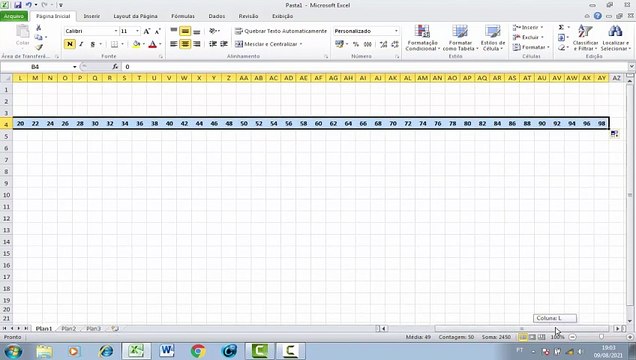Image resolution: width=636 pixels, height=360 pixels.
Task: Click the Inserir cells button
Action: point(528,27)
